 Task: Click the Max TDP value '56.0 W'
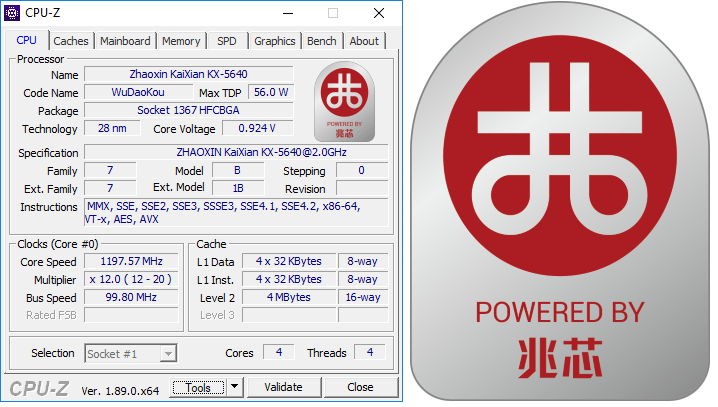point(271,92)
